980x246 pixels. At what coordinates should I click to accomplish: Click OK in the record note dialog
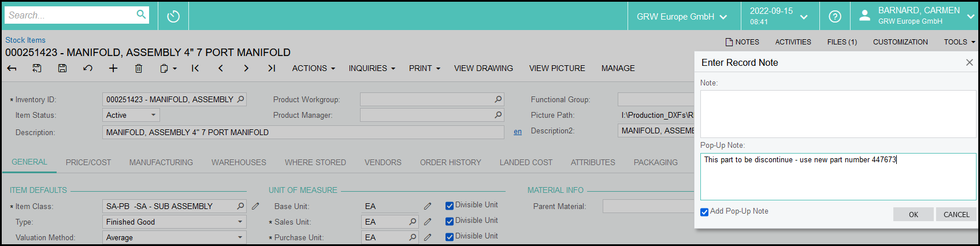(913, 214)
